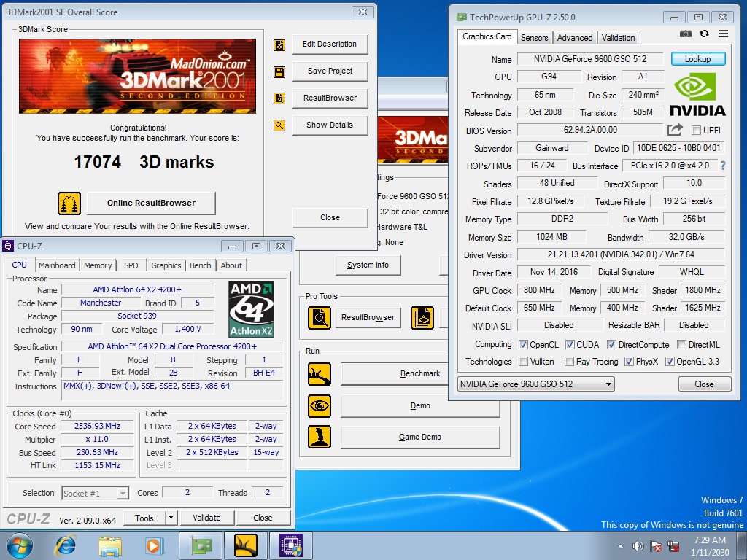This screenshot has height=560, width=747.
Task: Toggle the Ray Tracing checkbox
Action: [x=569, y=362]
